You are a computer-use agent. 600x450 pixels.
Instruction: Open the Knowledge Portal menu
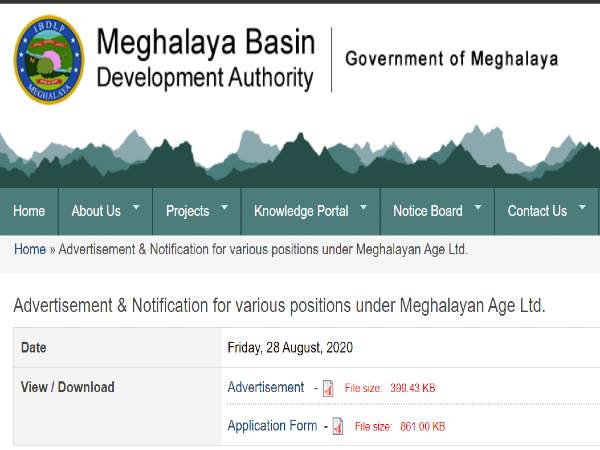point(301,211)
